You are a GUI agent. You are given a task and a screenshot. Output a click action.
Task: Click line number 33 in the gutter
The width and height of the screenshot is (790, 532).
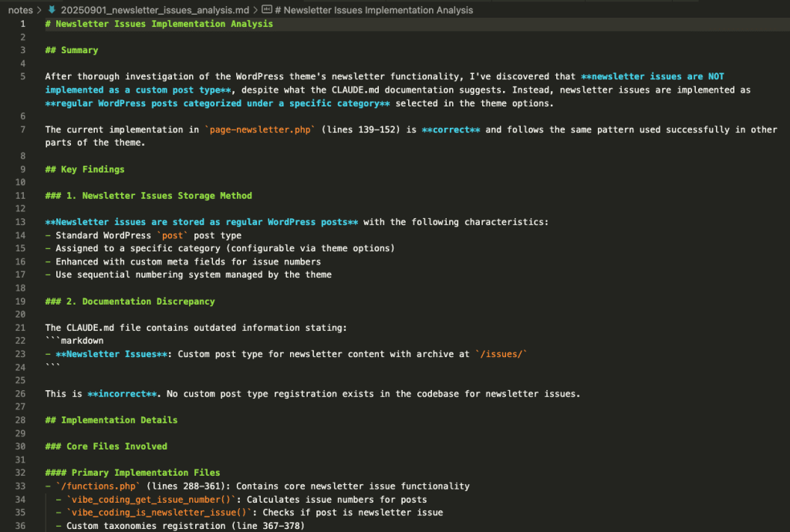click(x=20, y=486)
